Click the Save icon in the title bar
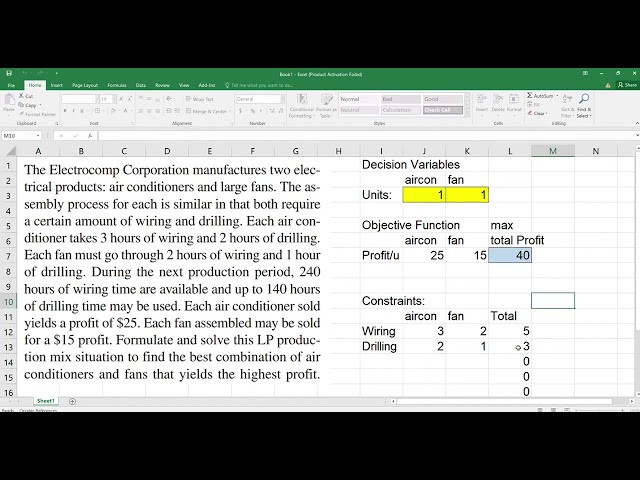Image resolution: width=640 pixels, height=480 pixels. tap(9, 73)
